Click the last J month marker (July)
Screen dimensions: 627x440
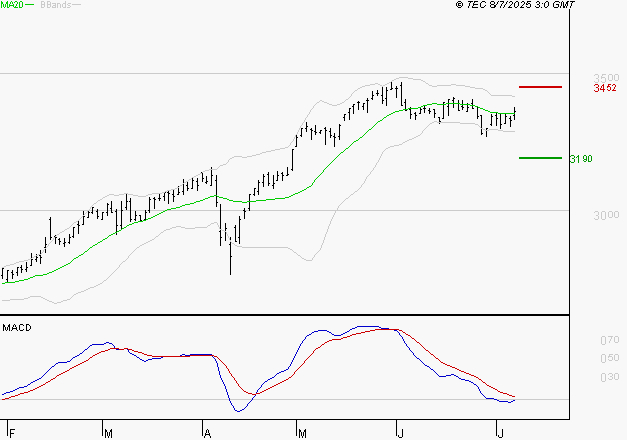click(500, 433)
